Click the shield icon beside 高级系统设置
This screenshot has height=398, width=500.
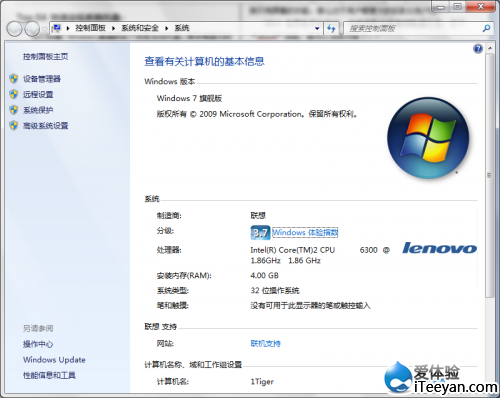[14, 125]
